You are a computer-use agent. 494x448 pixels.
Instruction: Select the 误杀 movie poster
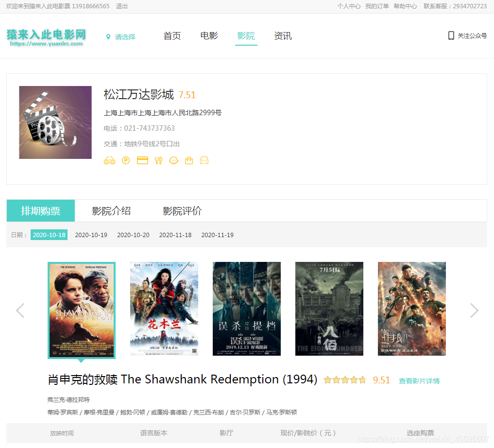[247, 309]
